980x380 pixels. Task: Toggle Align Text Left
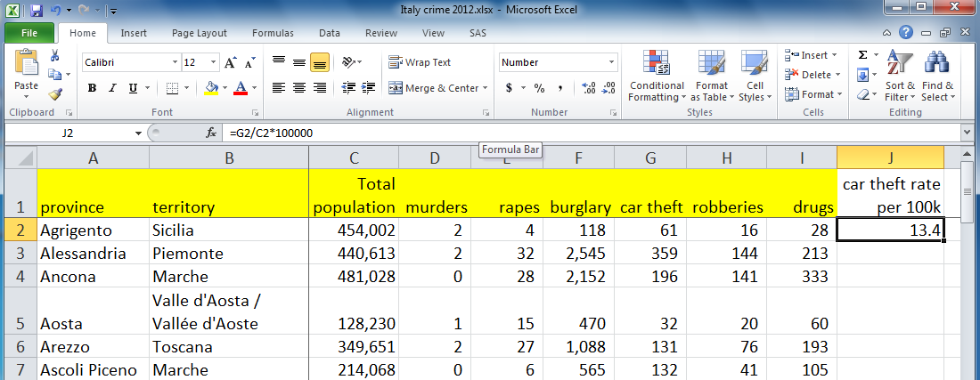(279, 88)
